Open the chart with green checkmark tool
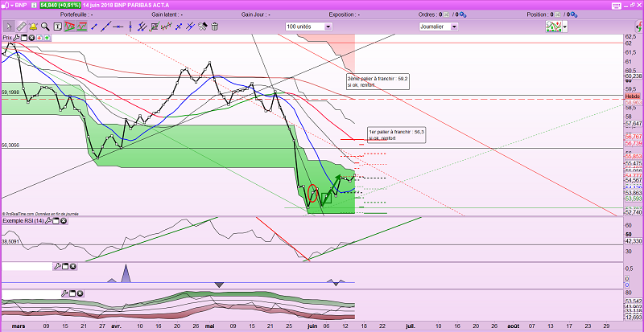644x332 pixels. click(155, 27)
